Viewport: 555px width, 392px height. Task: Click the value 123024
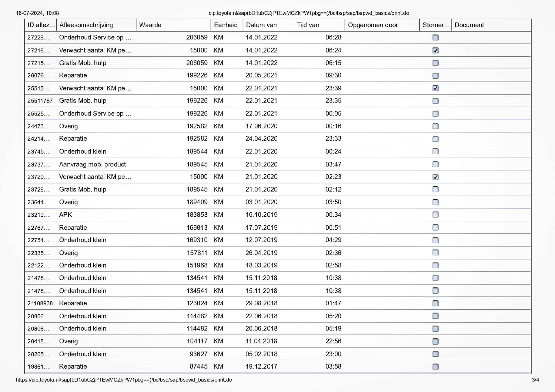197,303
